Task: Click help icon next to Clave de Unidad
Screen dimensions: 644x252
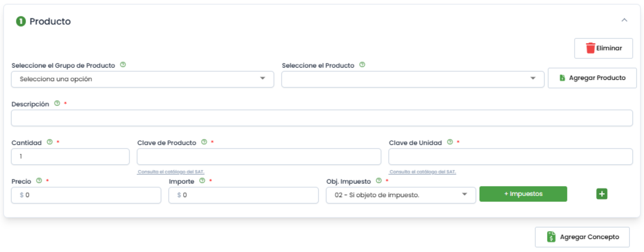Action: pos(450,142)
